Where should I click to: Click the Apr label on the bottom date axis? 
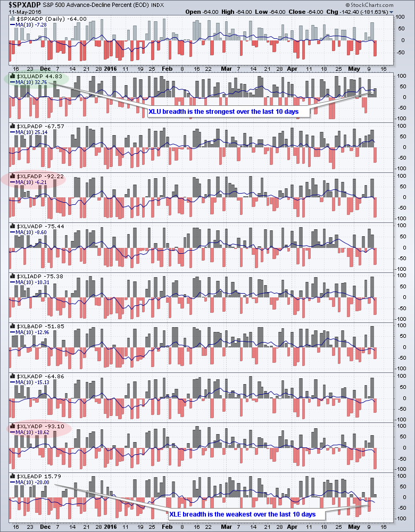(x=292, y=527)
